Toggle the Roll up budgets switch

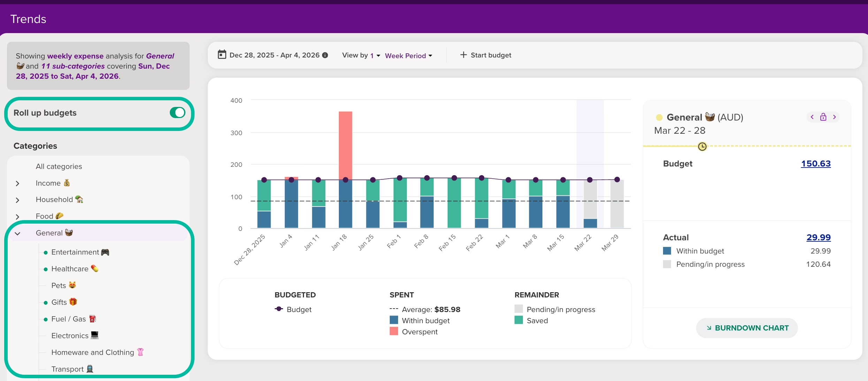tap(178, 112)
